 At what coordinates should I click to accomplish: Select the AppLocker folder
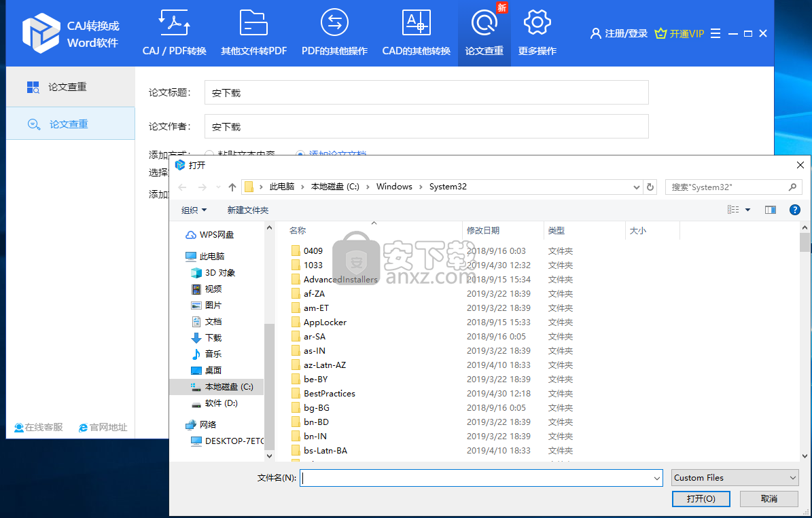point(319,322)
